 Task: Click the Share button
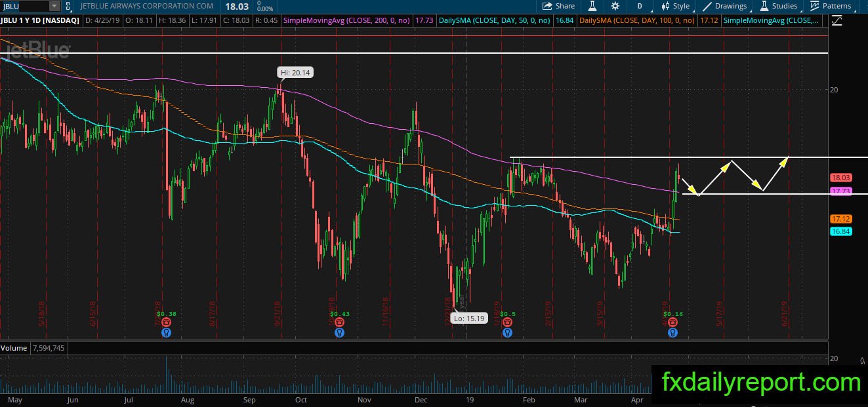(558, 6)
